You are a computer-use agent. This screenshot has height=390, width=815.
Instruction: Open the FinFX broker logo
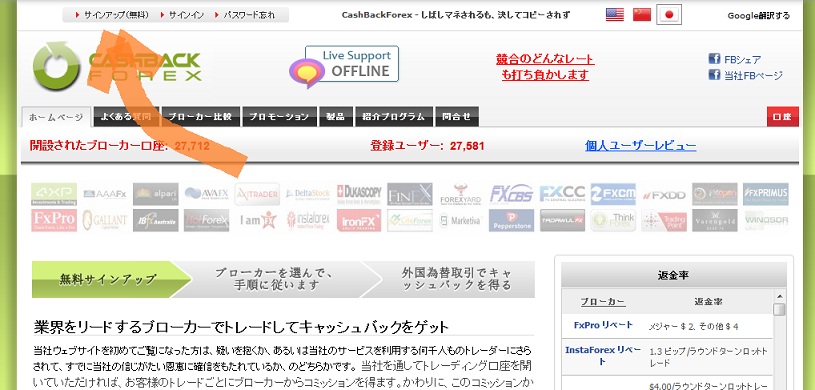410,194
